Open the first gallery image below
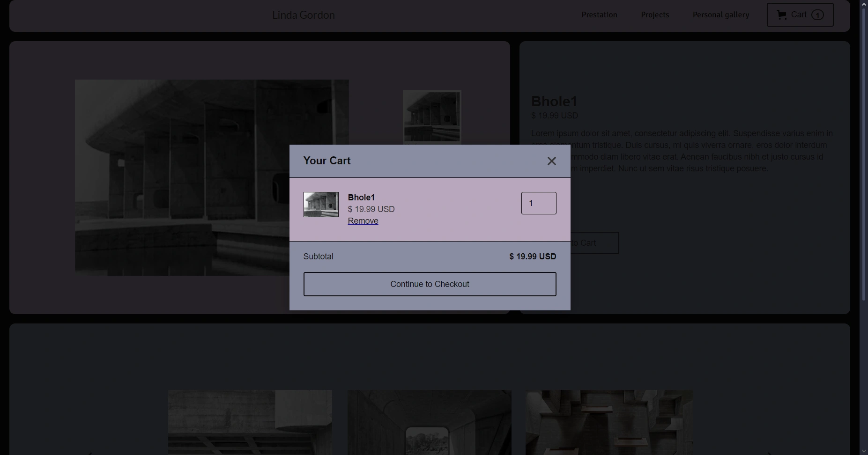This screenshot has height=455, width=868. tap(250, 422)
